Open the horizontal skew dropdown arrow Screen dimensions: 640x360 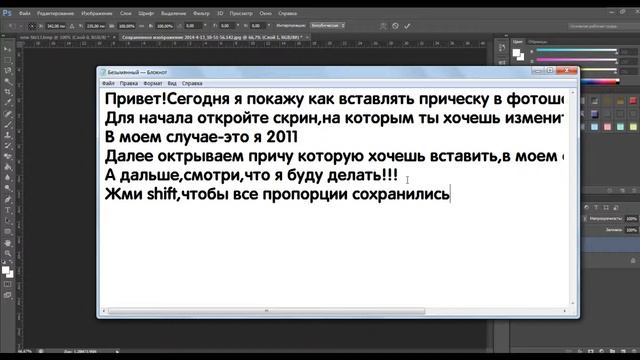click(x=238, y=25)
